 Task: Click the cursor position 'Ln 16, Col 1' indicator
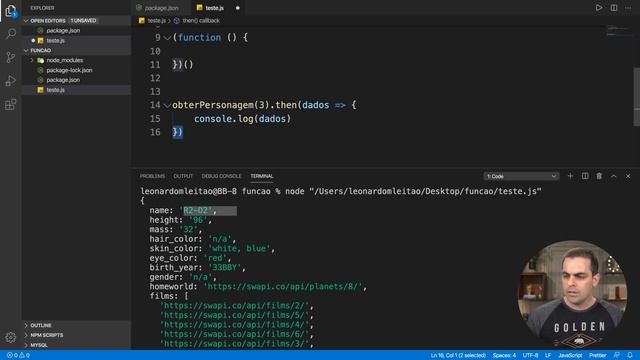[458, 355]
